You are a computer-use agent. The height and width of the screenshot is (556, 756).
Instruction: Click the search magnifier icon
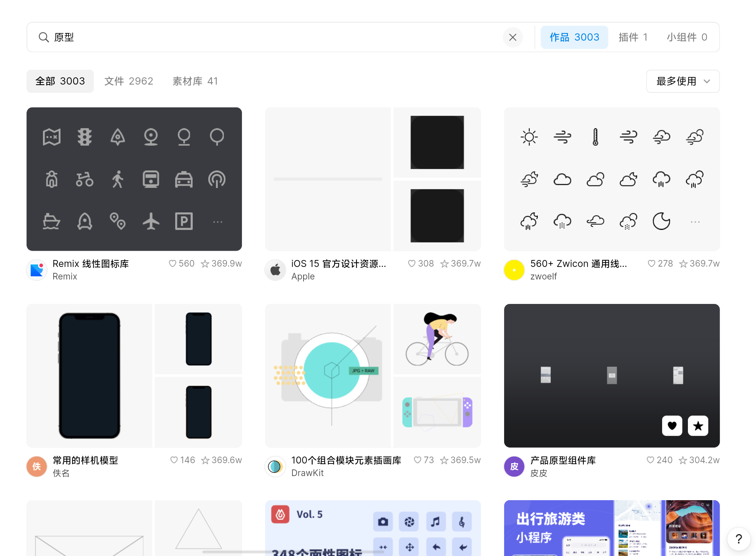tap(43, 37)
